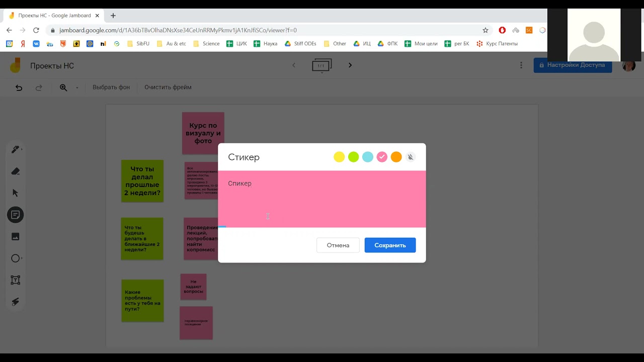Open 'Настройки Доступа' sharing settings
The image size is (644, 362).
(x=573, y=65)
